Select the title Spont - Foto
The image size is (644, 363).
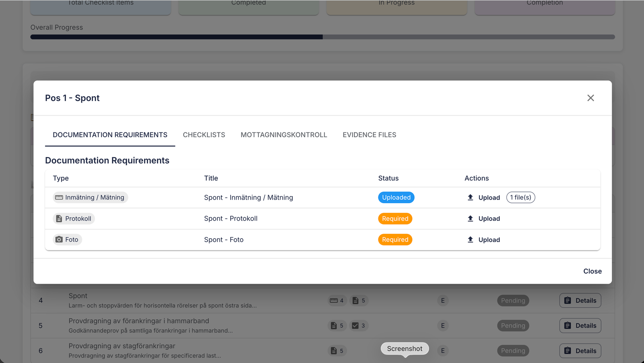[224, 239]
